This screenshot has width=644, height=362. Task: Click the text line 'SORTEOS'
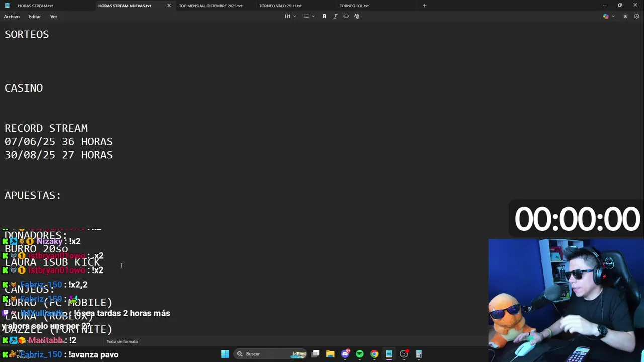pos(27,34)
